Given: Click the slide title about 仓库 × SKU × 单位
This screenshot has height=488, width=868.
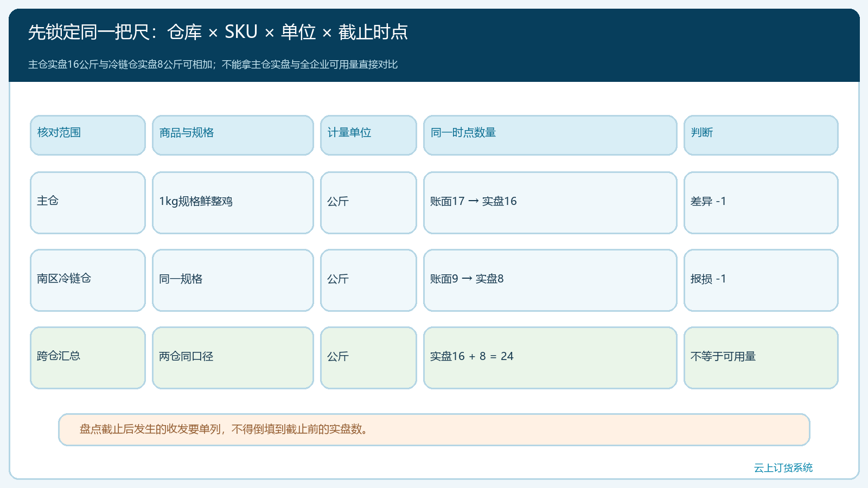Looking at the screenshot, I should (x=218, y=33).
